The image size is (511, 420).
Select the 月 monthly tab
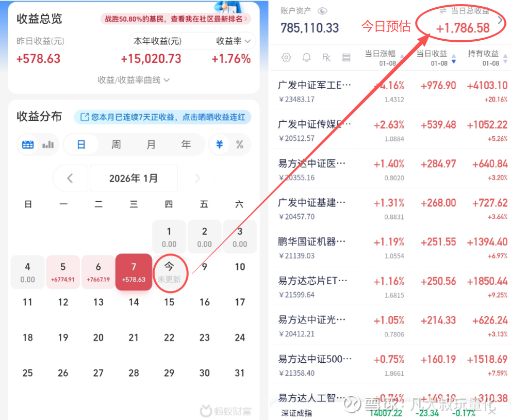click(151, 144)
